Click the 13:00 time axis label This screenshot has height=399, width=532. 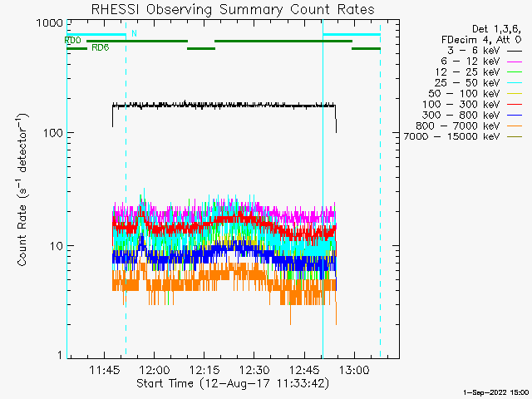pos(354,370)
